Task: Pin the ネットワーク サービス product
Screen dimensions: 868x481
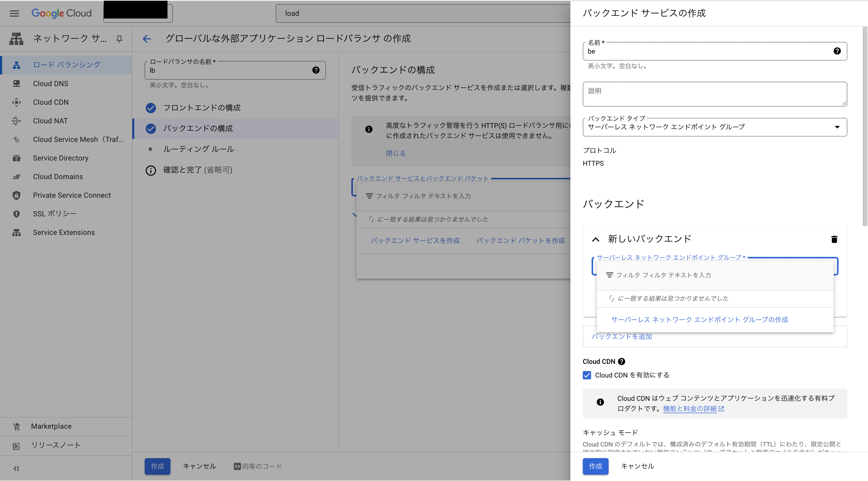Action: (x=119, y=39)
